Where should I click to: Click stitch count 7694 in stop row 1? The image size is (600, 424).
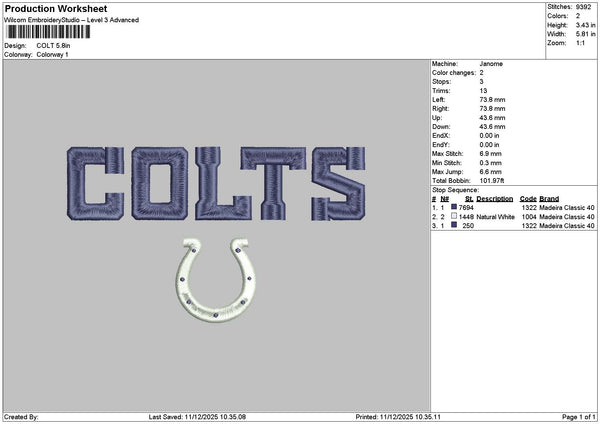pyautogui.click(x=466, y=208)
